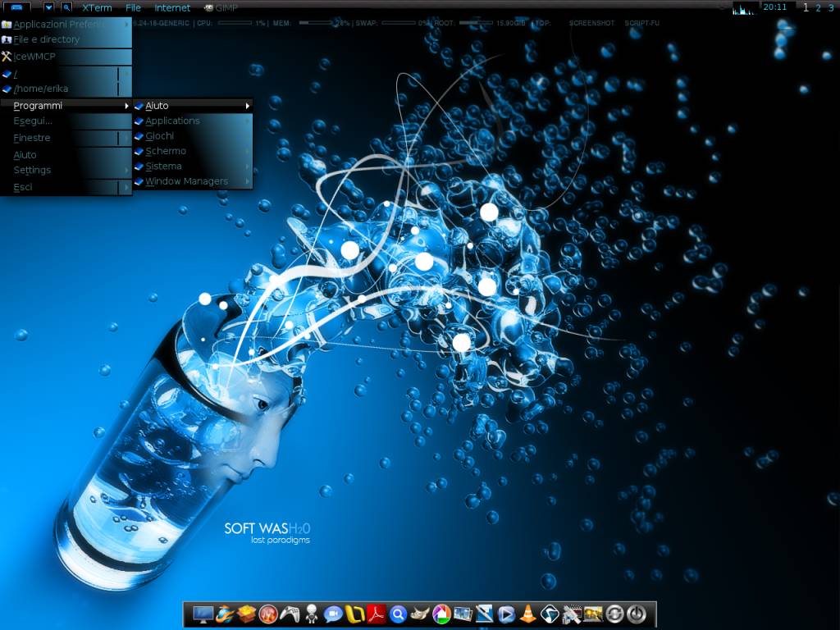Image resolution: width=840 pixels, height=630 pixels.
Task: Click the magnifier icon in the top taskbar
Action: (66, 7)
